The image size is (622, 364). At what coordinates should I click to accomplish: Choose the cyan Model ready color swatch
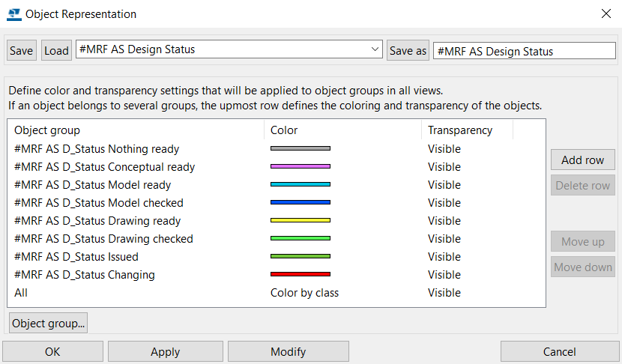click(301, 184)
